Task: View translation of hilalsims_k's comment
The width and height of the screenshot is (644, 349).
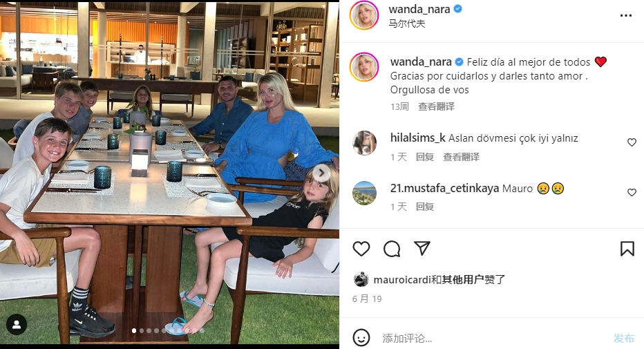Action: [x=461, y=157]
